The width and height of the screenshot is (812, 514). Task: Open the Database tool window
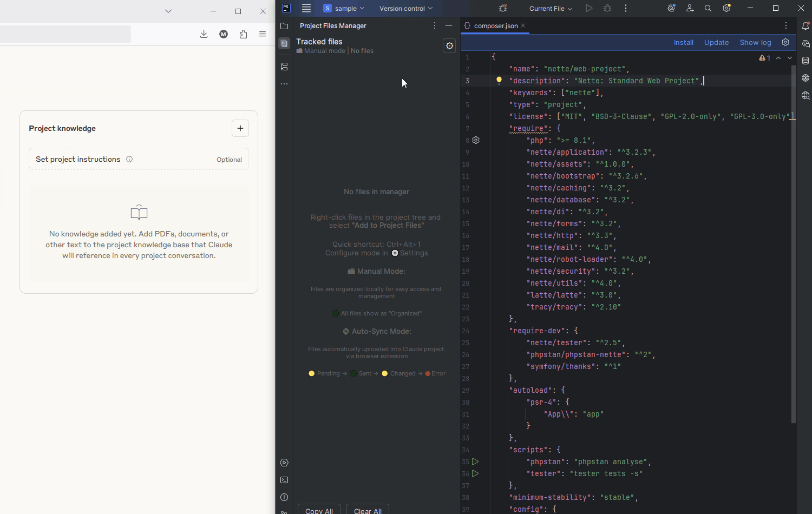[806, 61]
